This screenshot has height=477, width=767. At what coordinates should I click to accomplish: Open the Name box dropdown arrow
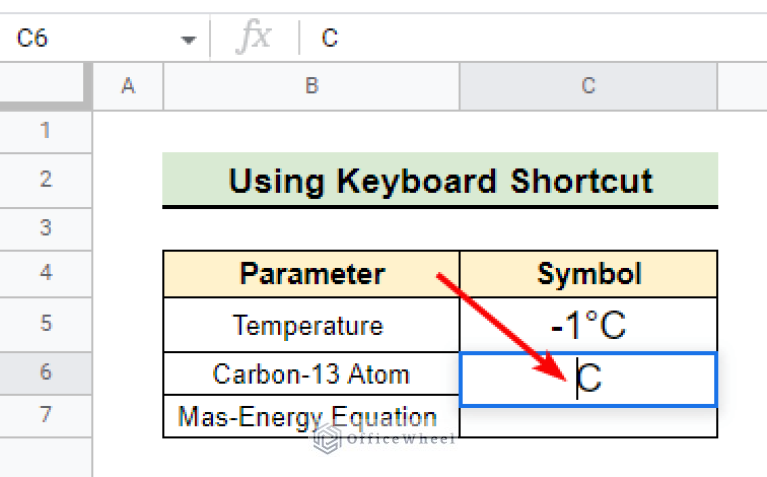pyautogui.click(x=188, y=40)
